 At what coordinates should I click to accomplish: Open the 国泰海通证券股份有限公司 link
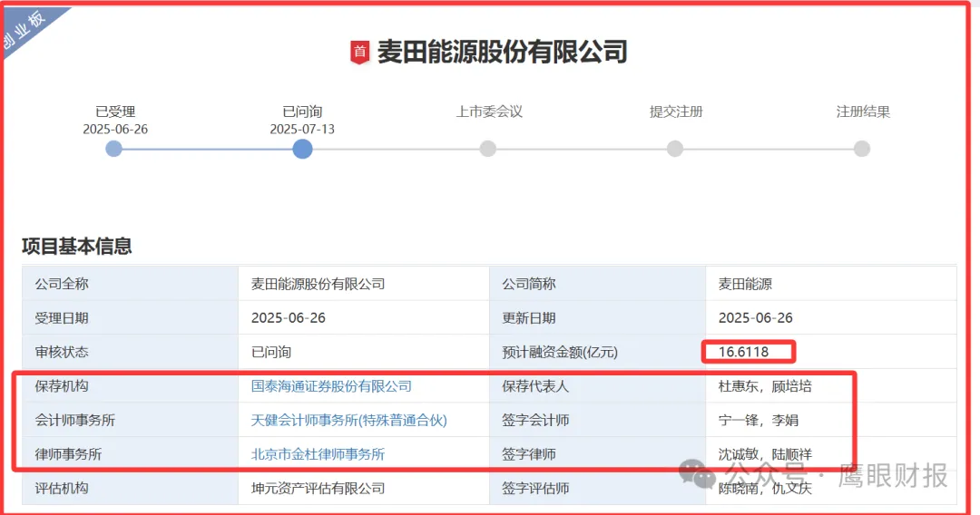click(331, 386)
